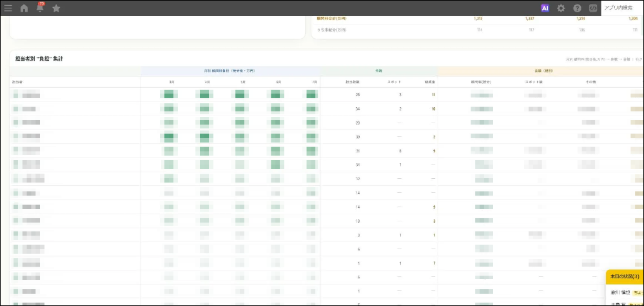The image size is (644, 306).
Task: Click the value 1,313 in totals
Action: (478, 19)
